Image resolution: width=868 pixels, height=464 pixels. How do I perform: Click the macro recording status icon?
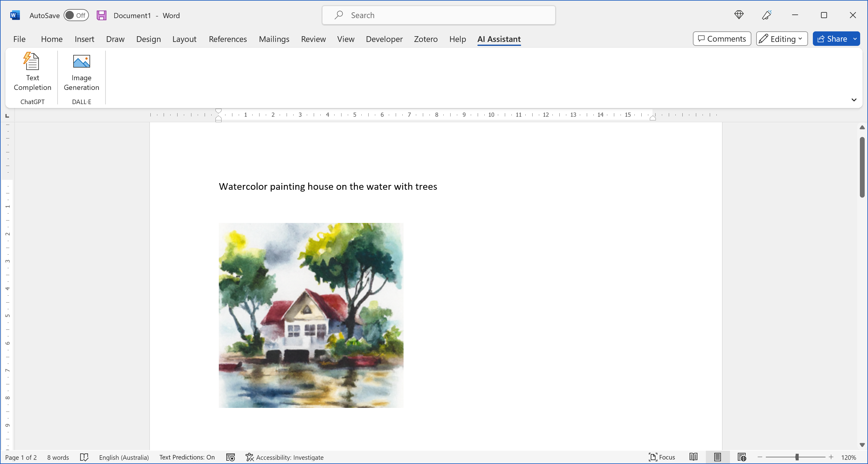(231, 457)
